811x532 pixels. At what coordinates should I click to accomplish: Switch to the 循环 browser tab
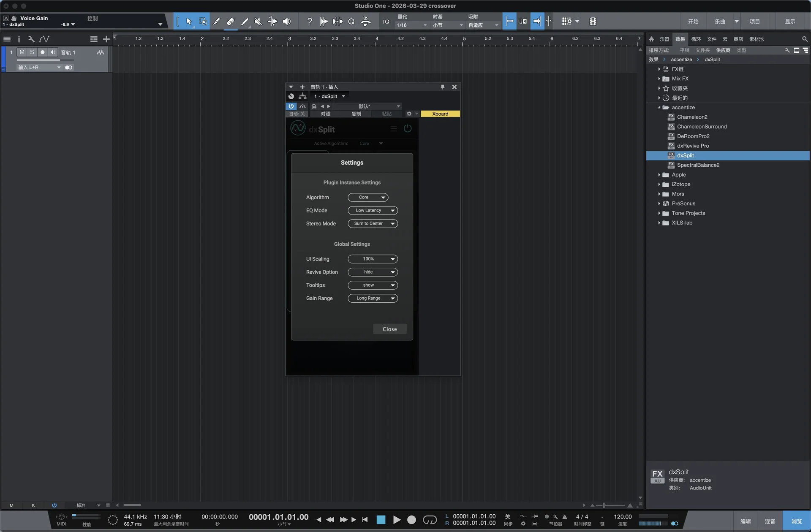point(696,39)
